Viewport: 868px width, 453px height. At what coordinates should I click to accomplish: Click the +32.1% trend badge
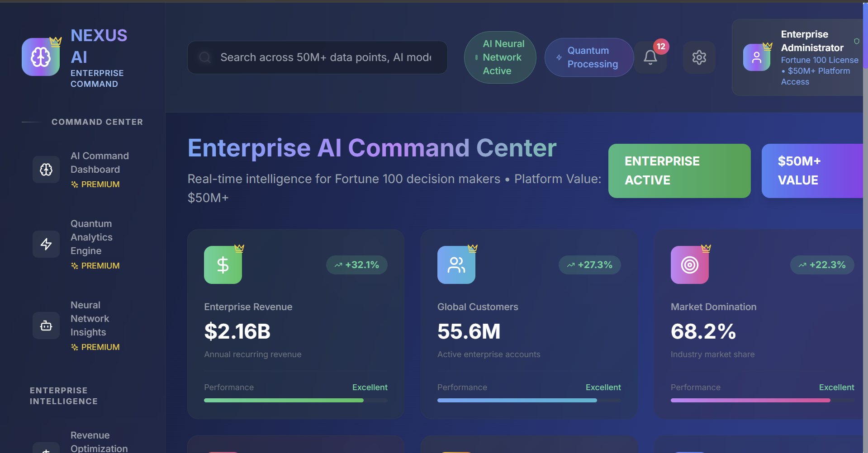coord(357,265)
